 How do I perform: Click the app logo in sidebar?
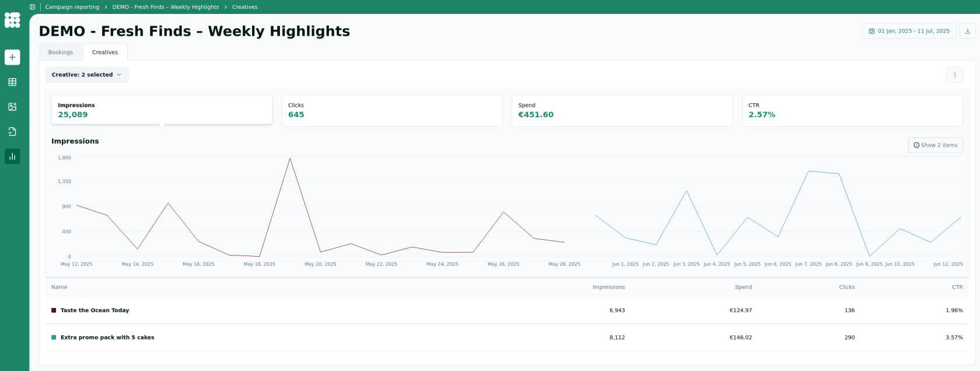coord(12,20)
